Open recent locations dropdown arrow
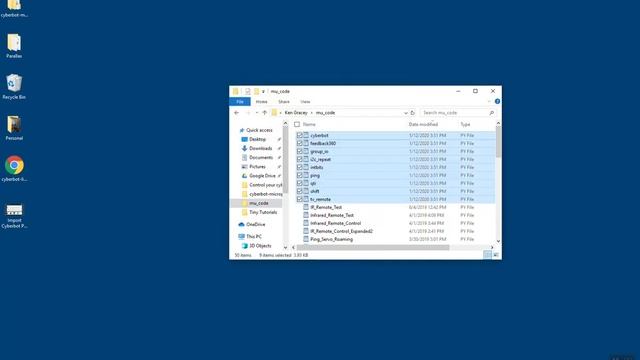This screenshot has height=360, width=640. (257, 113)
